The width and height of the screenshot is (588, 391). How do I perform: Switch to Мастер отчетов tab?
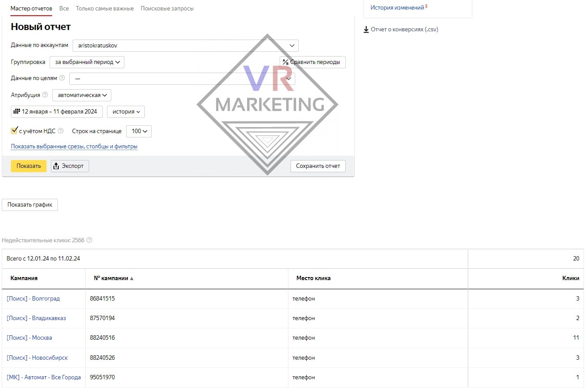pyautogui.click(x=31, y=8)
